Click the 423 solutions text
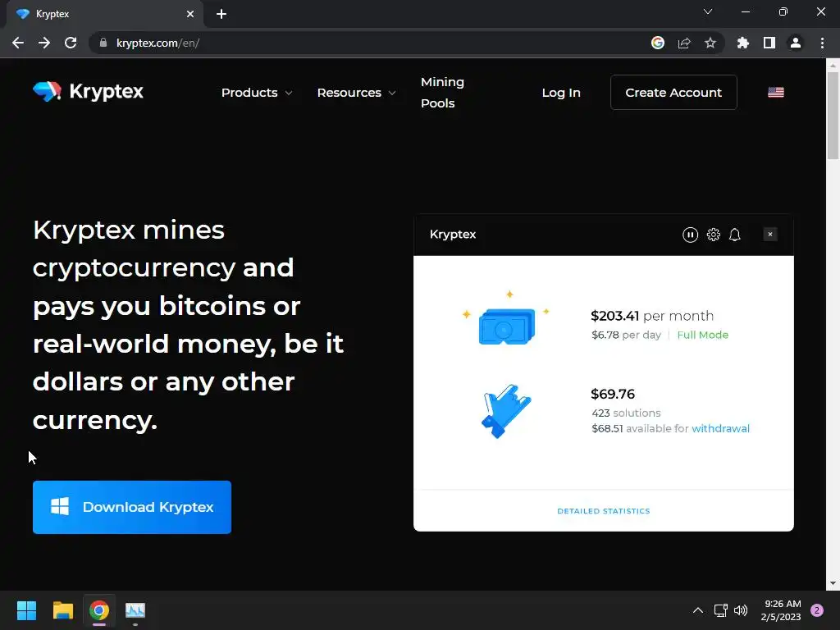The height and width of the screenshot is (630, 840). click(626, 413)
